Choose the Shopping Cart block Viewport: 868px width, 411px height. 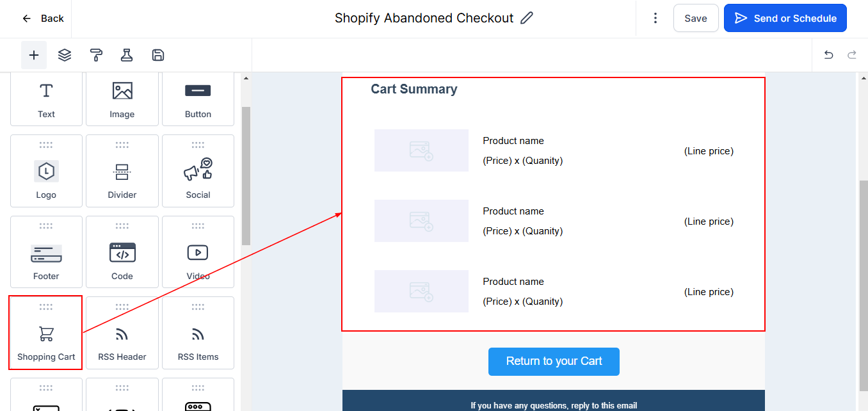tap(46, 334)
